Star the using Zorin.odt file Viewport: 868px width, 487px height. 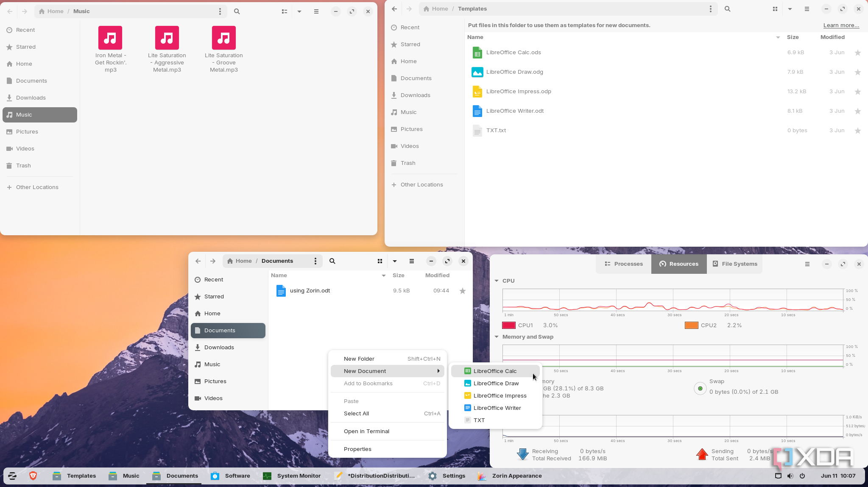[463, 291]
